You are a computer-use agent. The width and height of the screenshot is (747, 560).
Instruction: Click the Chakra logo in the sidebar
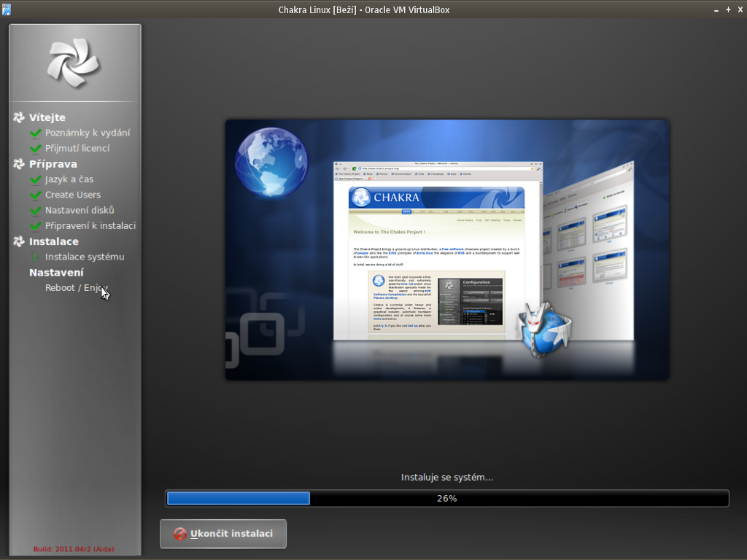[x=73, y=63]
